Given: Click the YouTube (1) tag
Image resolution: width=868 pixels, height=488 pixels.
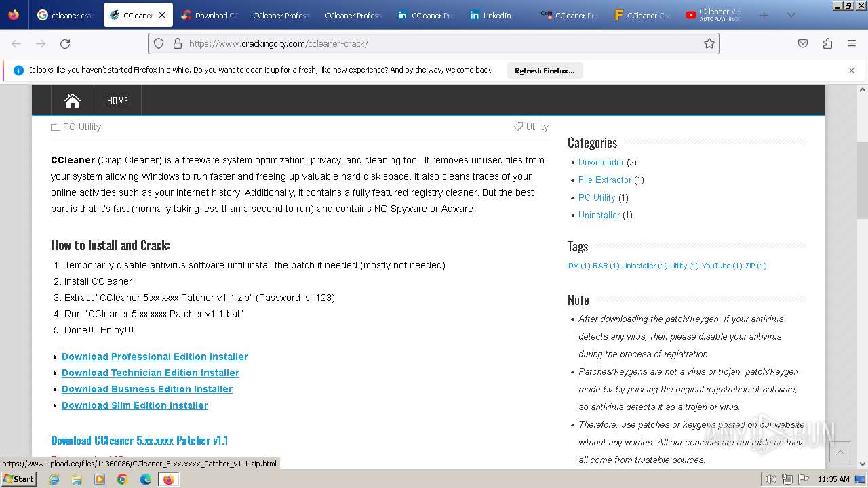Looking at the screenshot, I should click(722, 266).
